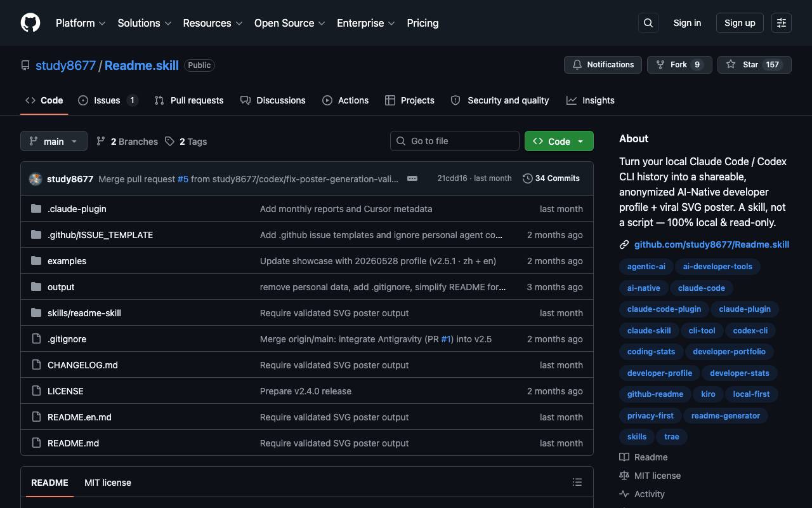
Task: Click the LICENSE file icon
Action: (x=36, y=391)
